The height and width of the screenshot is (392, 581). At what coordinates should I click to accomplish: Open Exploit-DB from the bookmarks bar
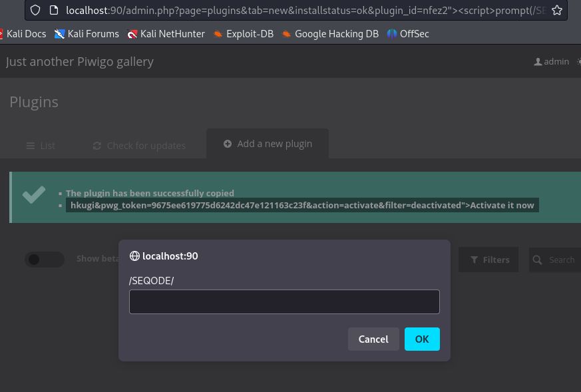pos(243,33)
